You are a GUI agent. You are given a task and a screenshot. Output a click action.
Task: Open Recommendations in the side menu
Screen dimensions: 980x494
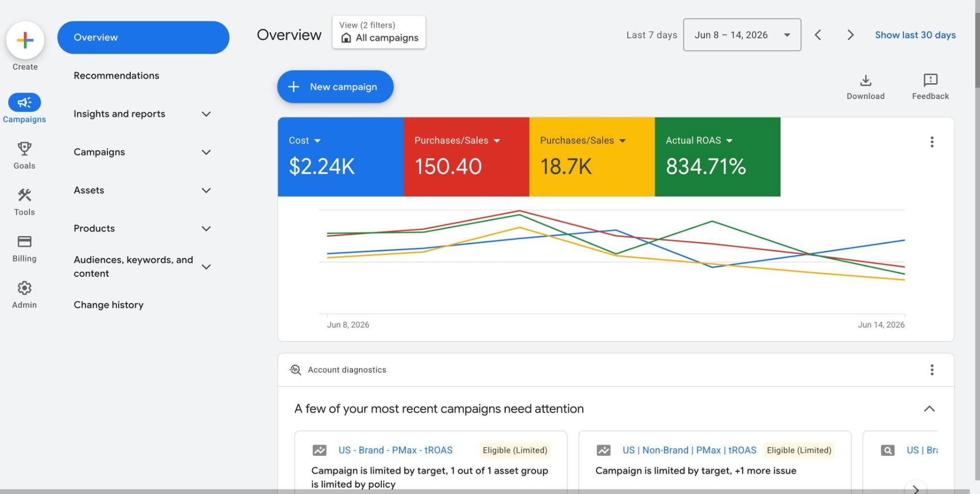[116, 76]
